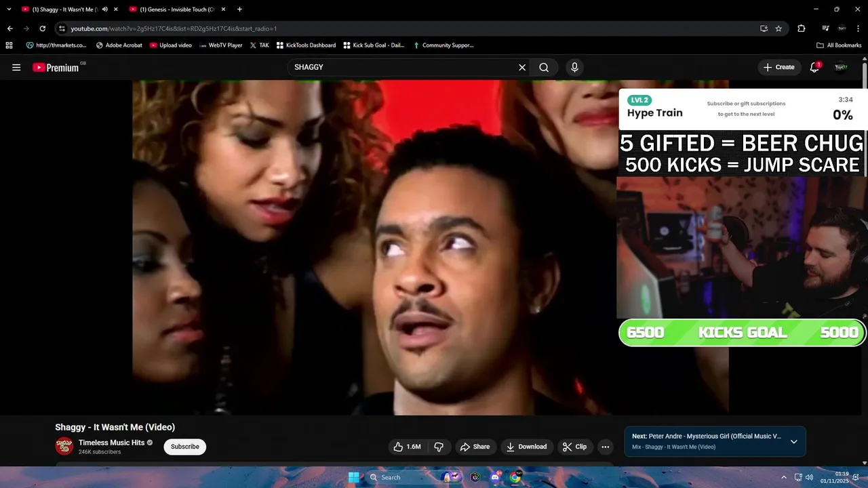
Task: Go back in the browser
Action: point(9,28)
